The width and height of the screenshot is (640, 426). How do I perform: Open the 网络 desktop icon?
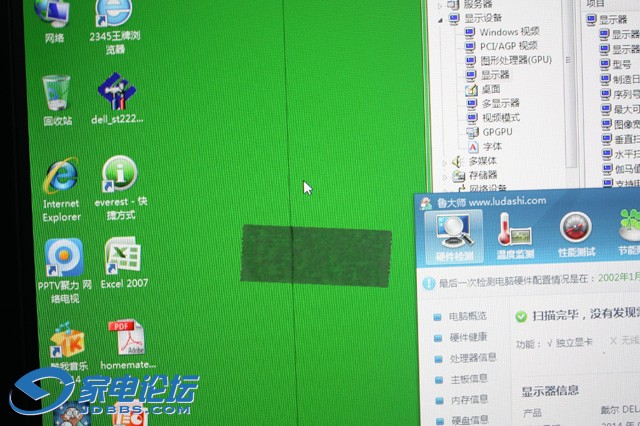[x=53, y=20]
